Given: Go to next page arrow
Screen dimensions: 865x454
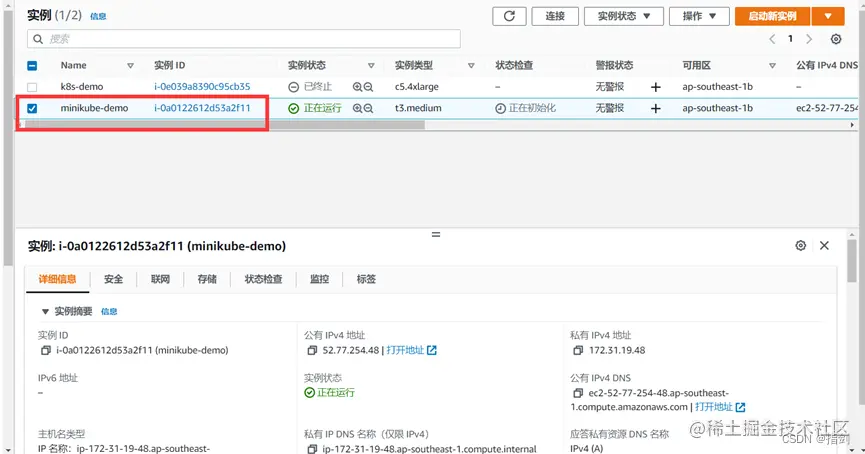Looking at the screenshot, I should pyautogui.click(x=809, y=39).
